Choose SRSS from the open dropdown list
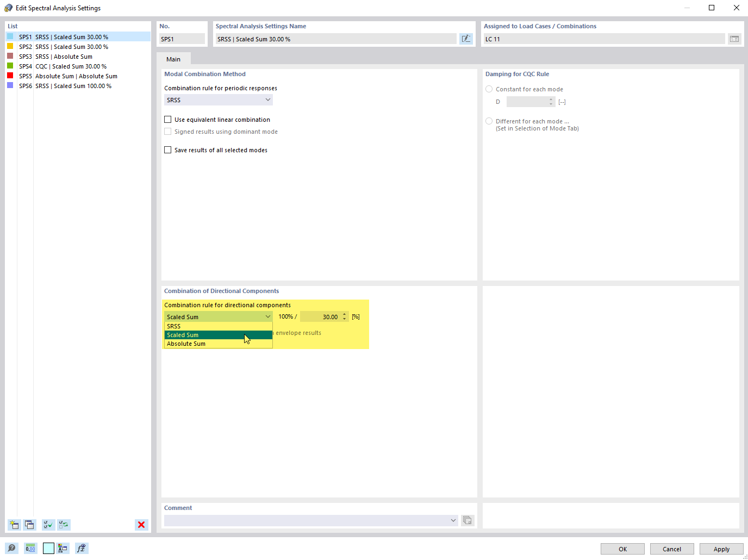 click(219, 326)
